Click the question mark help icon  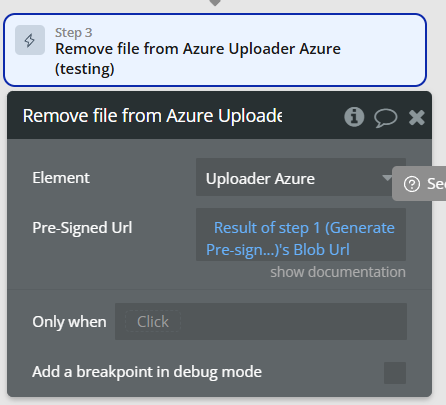coord(412,184)
